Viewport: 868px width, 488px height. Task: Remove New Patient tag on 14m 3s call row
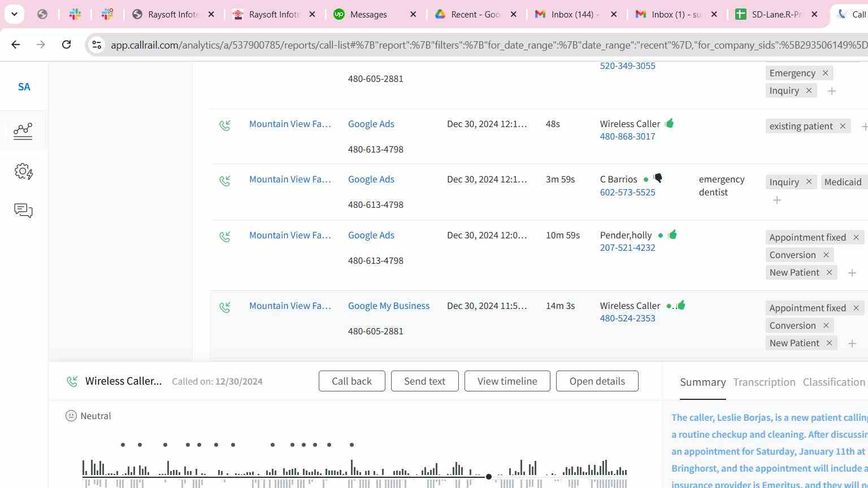829,343
